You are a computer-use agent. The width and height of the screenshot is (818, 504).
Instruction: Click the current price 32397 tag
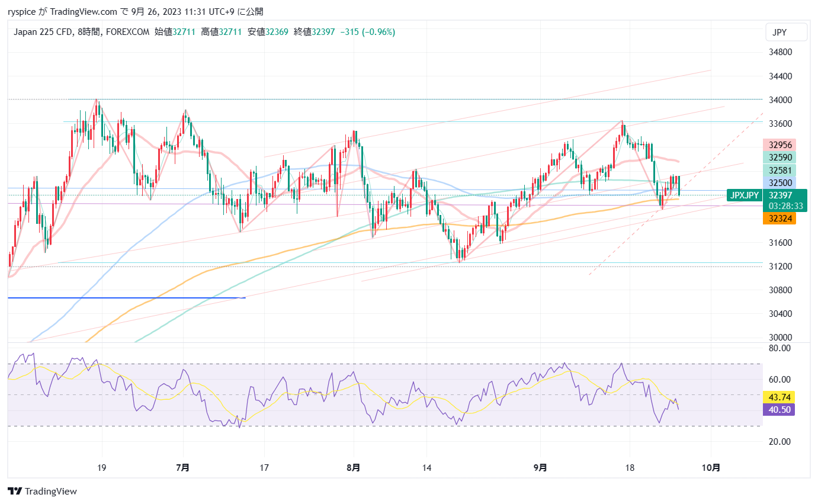[780, 195]
